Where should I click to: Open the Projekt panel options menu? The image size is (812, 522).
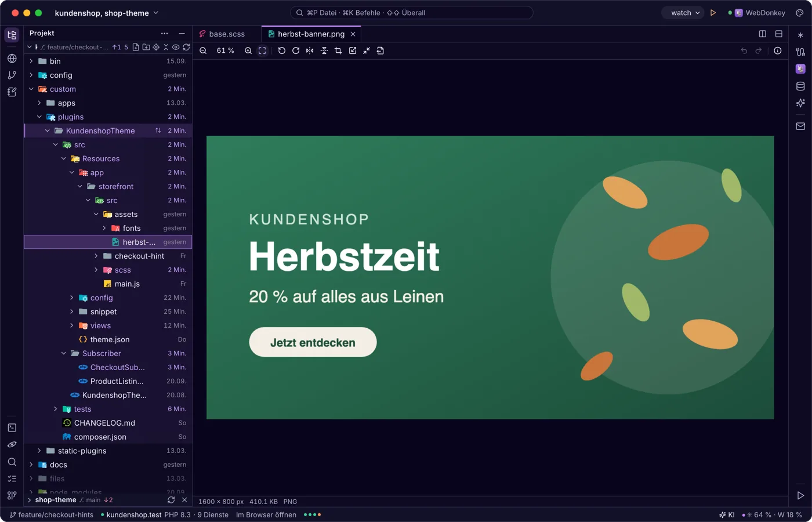click(165, 34)
